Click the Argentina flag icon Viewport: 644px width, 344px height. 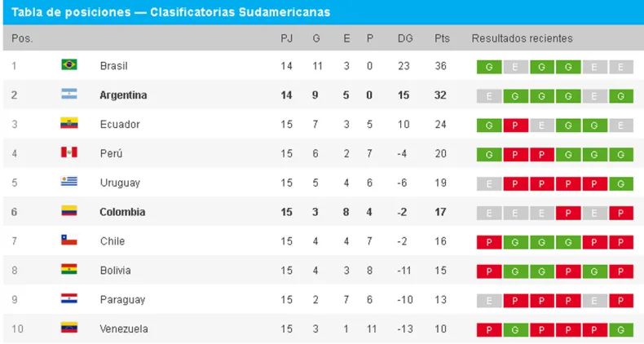(69, 94)
